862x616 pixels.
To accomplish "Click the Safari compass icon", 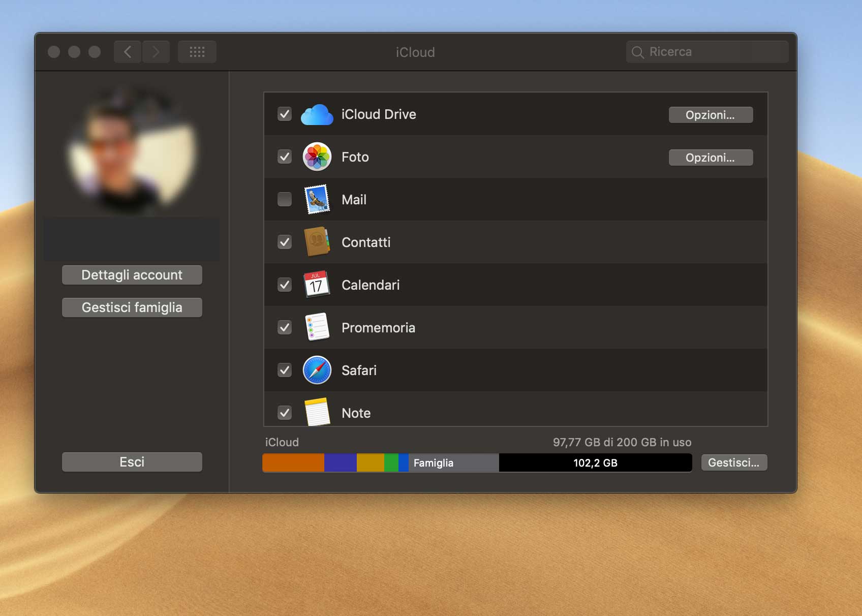I will pyautogui.click(x=317, y=370).
